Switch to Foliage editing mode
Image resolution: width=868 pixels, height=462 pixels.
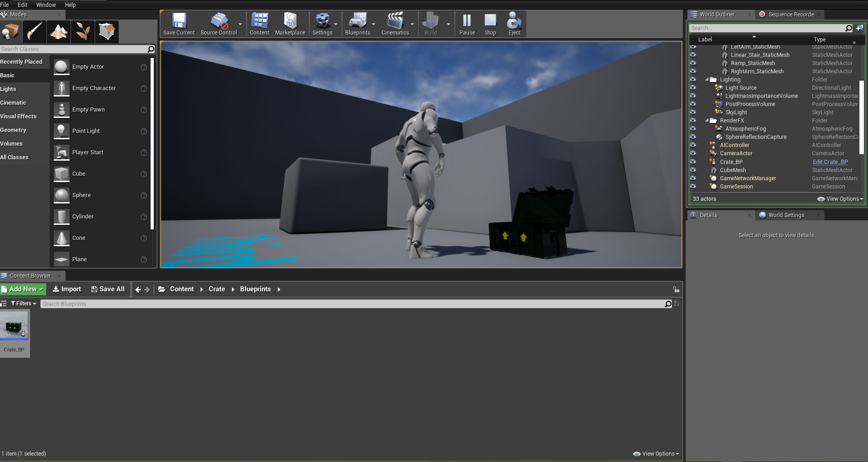83,31
